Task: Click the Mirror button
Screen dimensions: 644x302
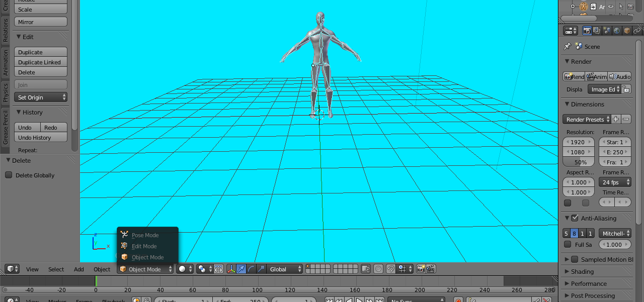Action: click(x=41, y=22)
